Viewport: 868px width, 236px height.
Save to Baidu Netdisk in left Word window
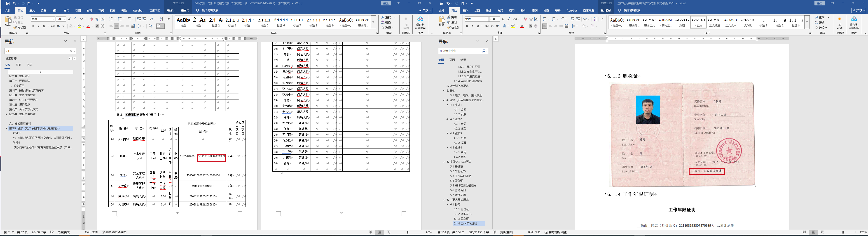pos(420,23)
